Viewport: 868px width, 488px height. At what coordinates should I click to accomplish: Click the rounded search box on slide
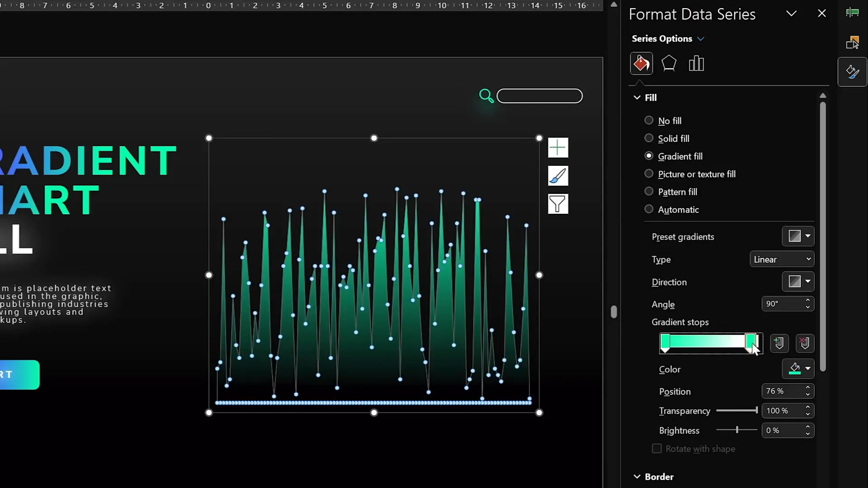pos(539,96)
